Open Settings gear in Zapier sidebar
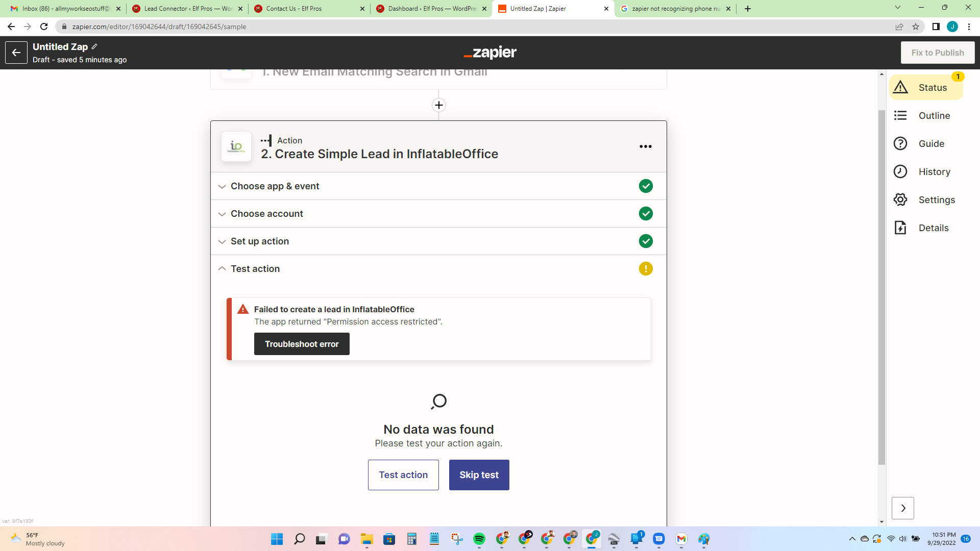The height and width of the screenshot is (551, 980). click(900, 200)
